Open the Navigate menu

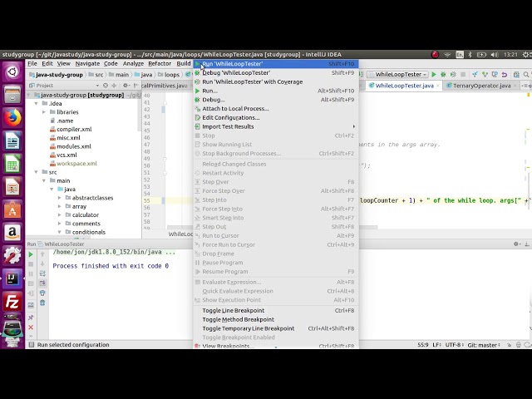(x=87, y=63)
